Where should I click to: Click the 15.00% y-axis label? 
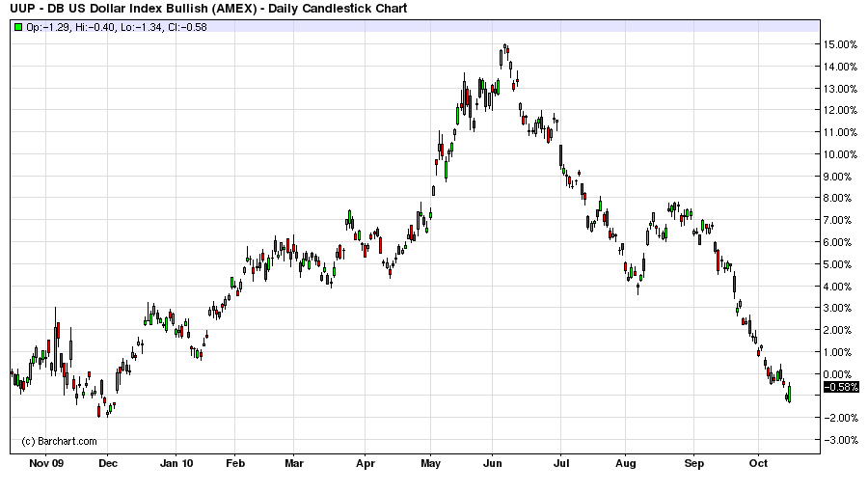(840, 44)
